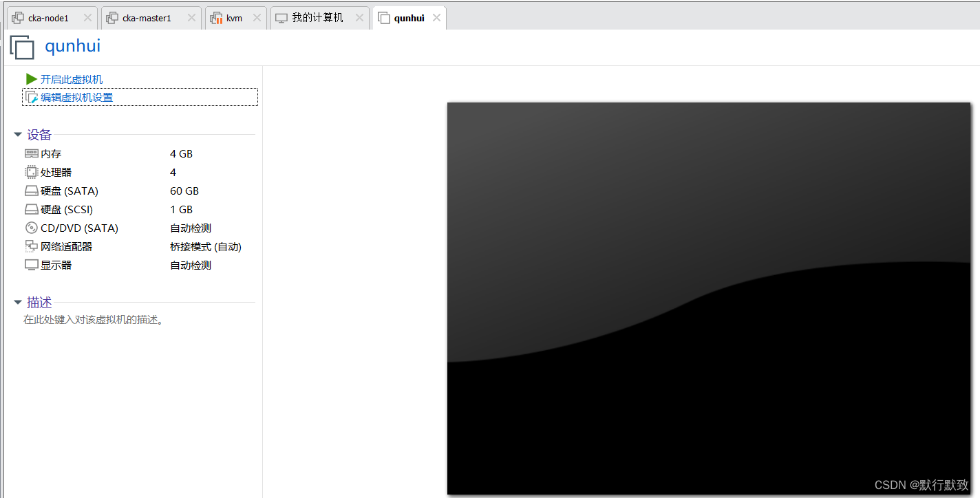Viewport: 980px width, 498px height.
Task: Click the 硬盘 (SCSI) disk icon
Action: 32,209
